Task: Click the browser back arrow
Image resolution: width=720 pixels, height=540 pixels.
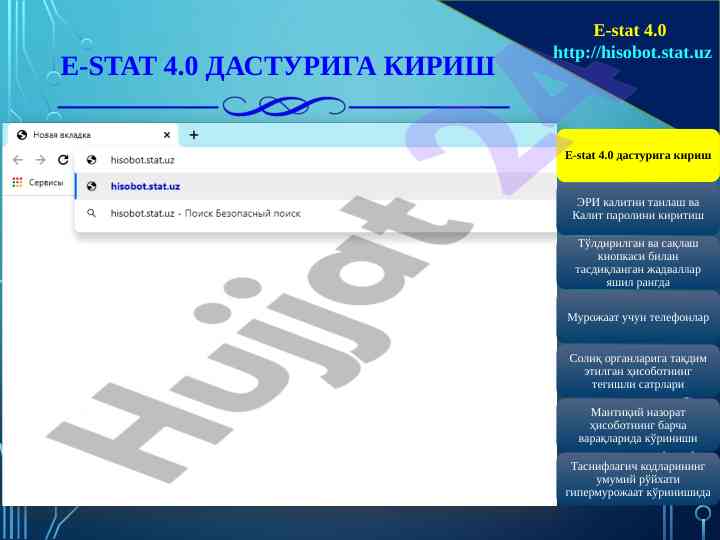Action: click(18, 160)
